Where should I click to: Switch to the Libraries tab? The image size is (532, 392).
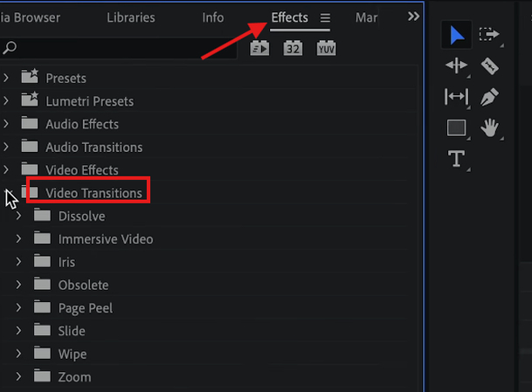131,17
